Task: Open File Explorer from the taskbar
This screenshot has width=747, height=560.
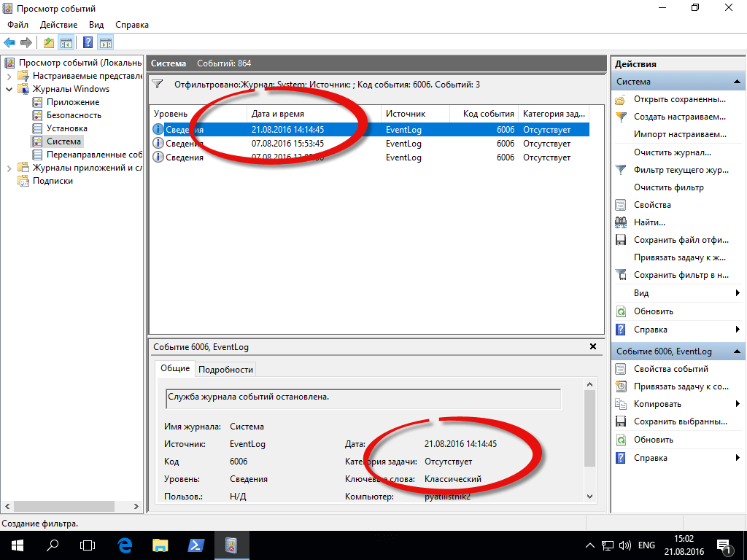Action: coord(160,545)
